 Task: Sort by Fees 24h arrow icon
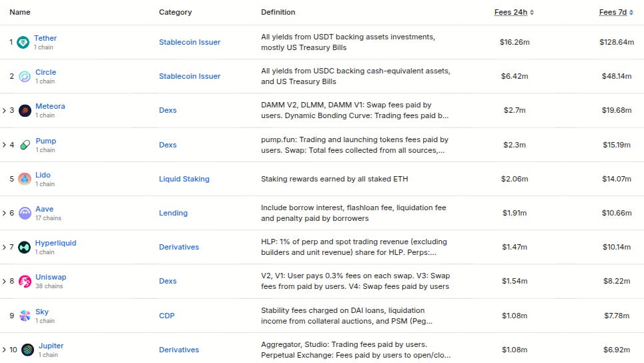pyautogui.click(x=532, y=12)
